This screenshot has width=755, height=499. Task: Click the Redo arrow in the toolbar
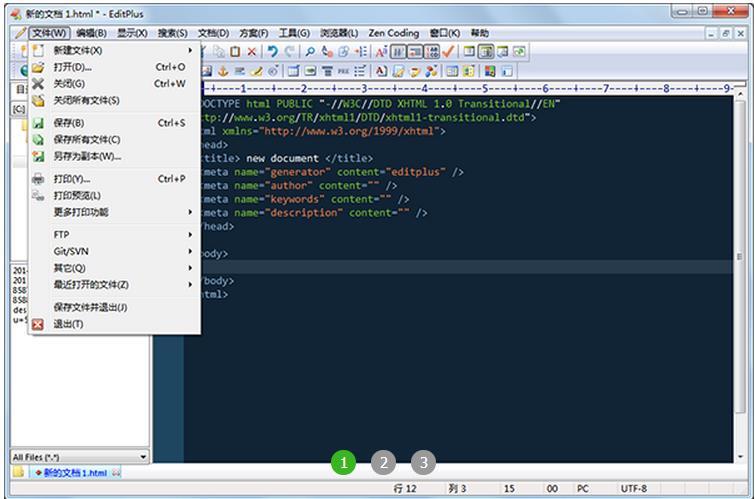pyautogui.click(x=289, y=51)
